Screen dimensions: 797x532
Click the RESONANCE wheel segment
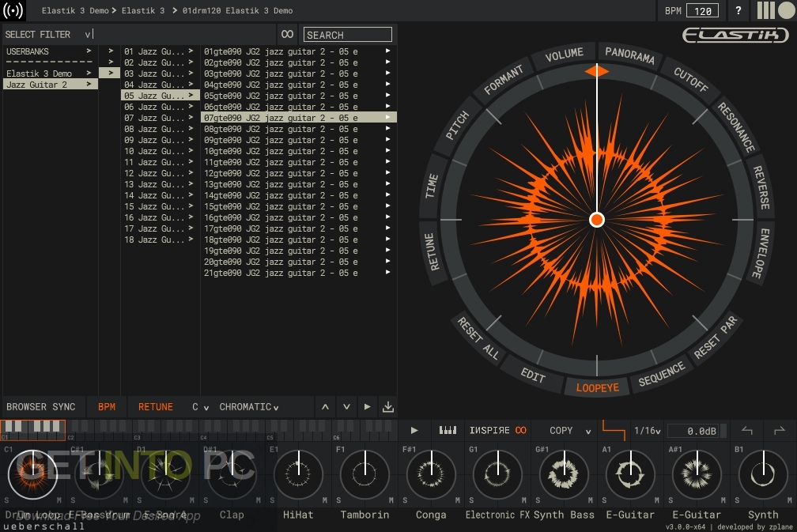736,127
